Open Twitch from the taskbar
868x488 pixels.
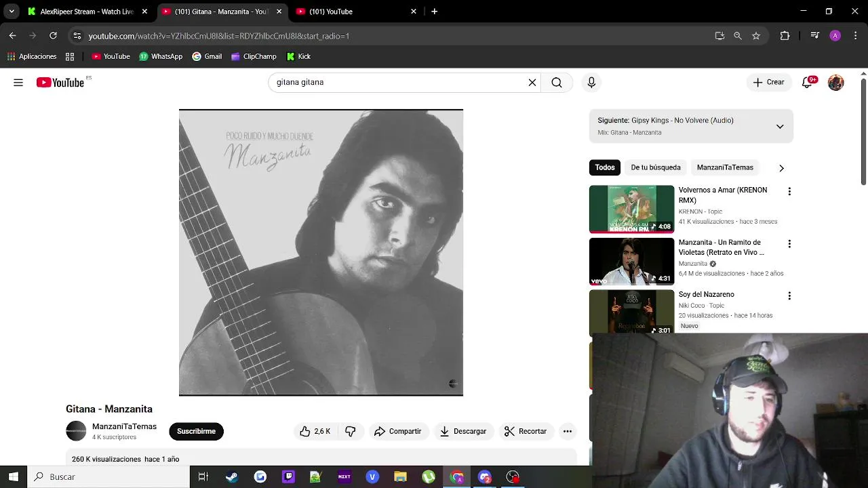pyautogui.click(x=288, y=477)
